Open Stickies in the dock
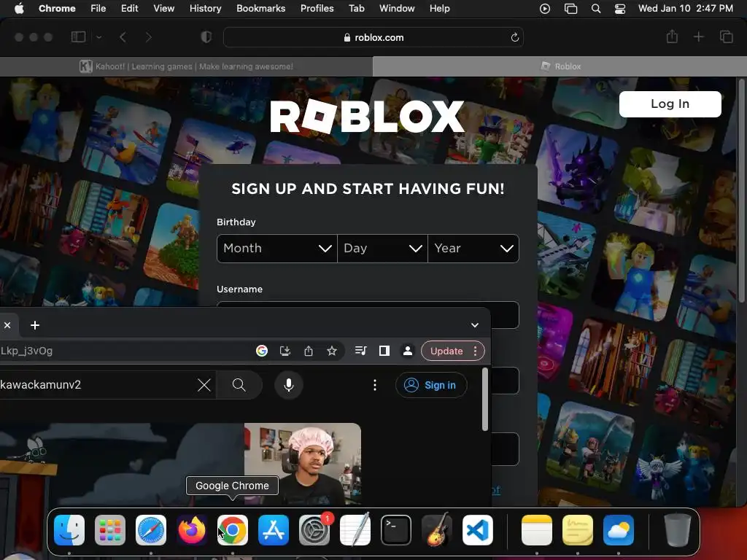The height and width of the screenshot is (560, 747). 578,529
